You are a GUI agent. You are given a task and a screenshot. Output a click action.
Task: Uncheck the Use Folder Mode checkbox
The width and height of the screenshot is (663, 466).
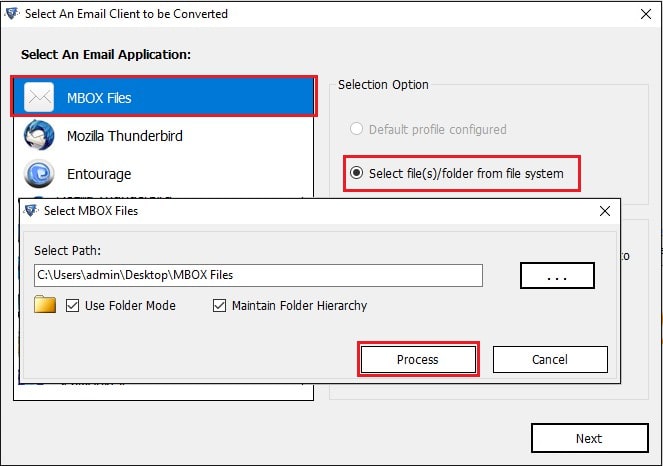pyautogui.click(x=72, y=305)
